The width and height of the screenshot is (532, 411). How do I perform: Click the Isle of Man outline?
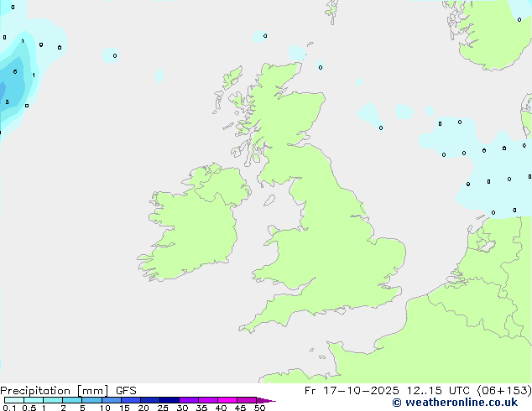pyautogui.click(x=269, y=200)
